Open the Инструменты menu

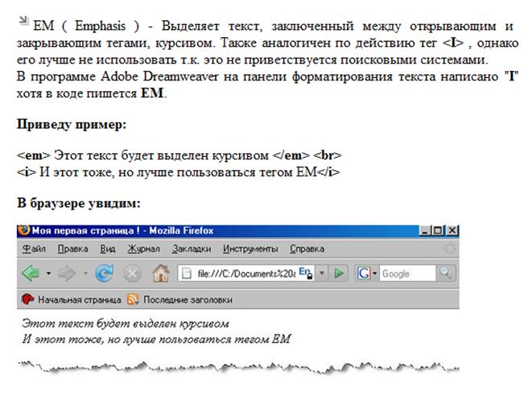(x=250, y=249)
